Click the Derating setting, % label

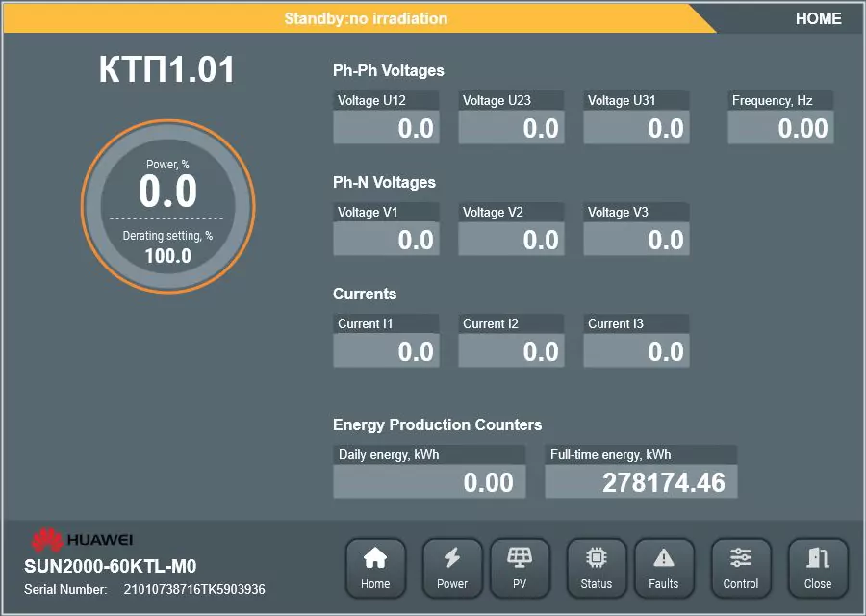click(x=167, y=236)
